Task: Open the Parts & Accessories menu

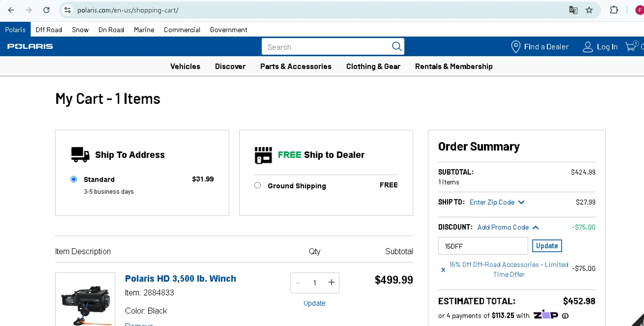Action: click(x=296, y=66)
